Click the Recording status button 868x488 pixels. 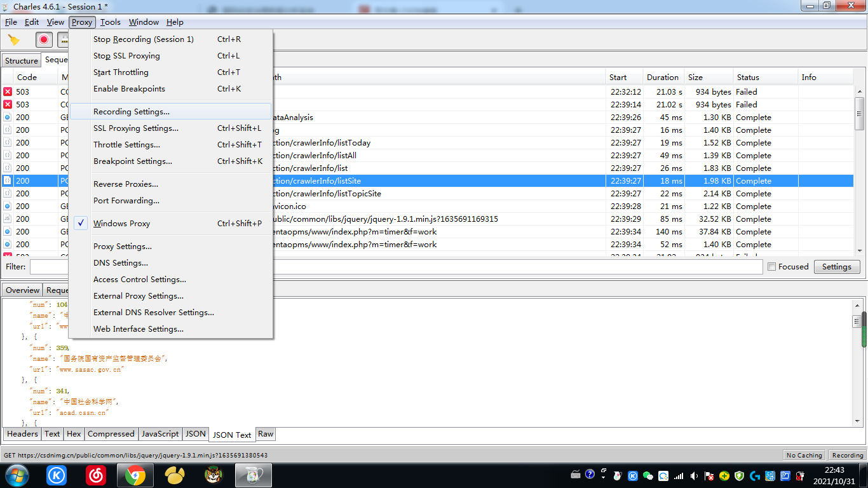click(x=848, y=455)
